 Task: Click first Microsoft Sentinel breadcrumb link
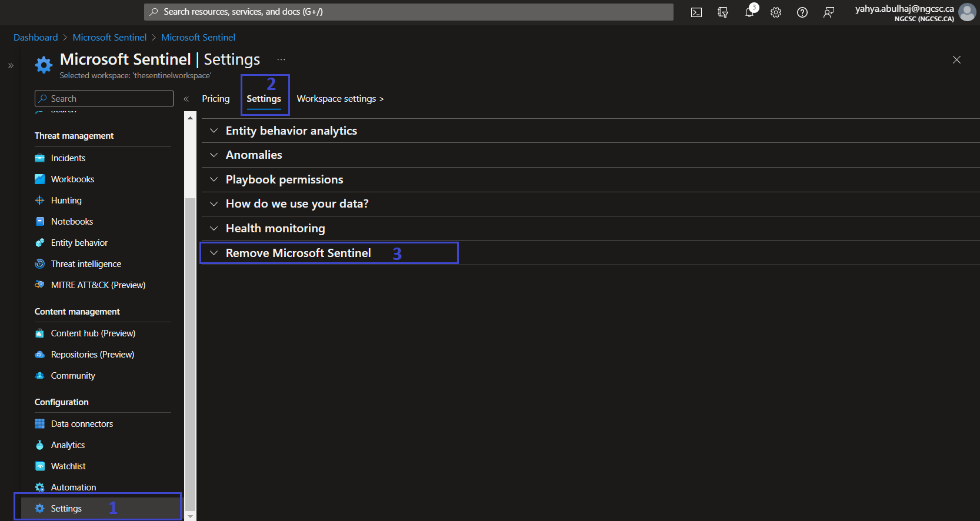[109, 38]
